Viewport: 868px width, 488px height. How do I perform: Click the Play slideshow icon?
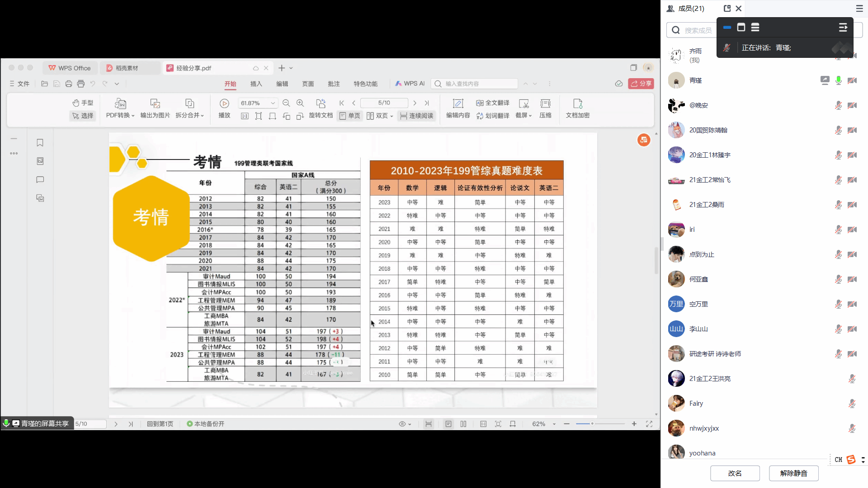coord(224,103)
